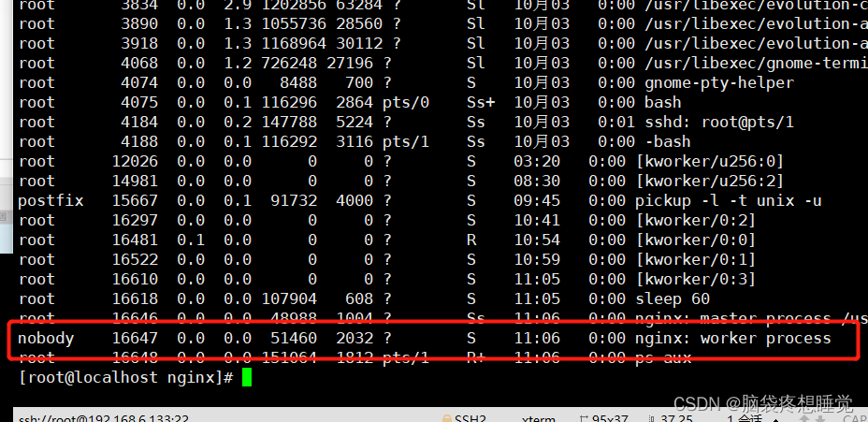Image resolution: width=868 pixels, height=422 pixels.
Task: Select VSZ value 116296
Action: click(289, 102)
